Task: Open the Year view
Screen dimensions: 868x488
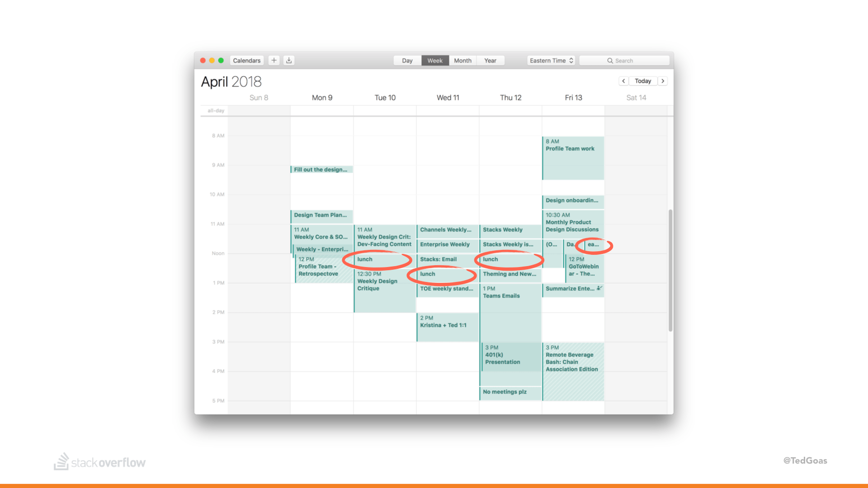Action: [x=490, y=60]
